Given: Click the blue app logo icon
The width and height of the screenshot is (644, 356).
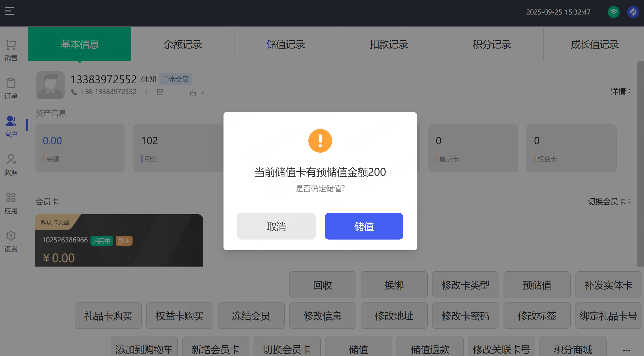Looking at the screenshot, I should click(x=633, y=12).
